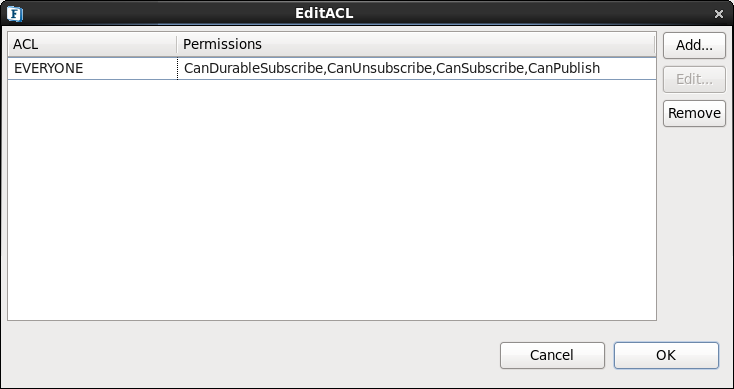734x389 pixels.
Task: Click the right edge divider of the Permissions header
Action: [654, 44]
